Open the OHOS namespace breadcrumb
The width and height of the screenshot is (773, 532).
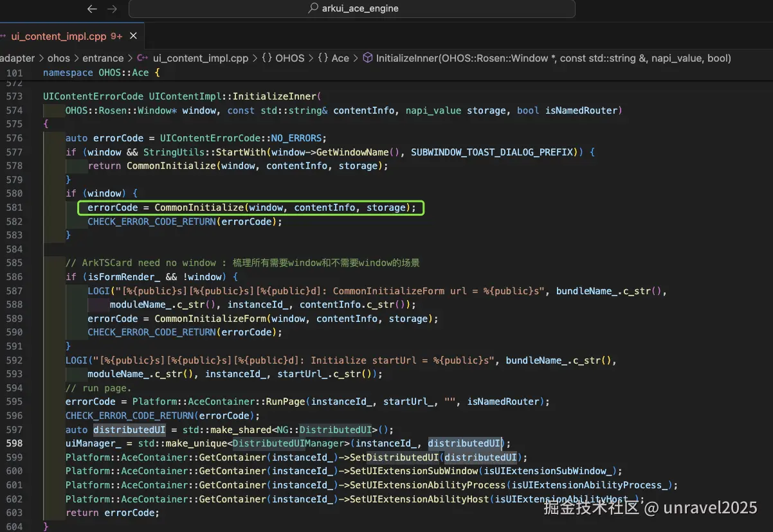283,58
